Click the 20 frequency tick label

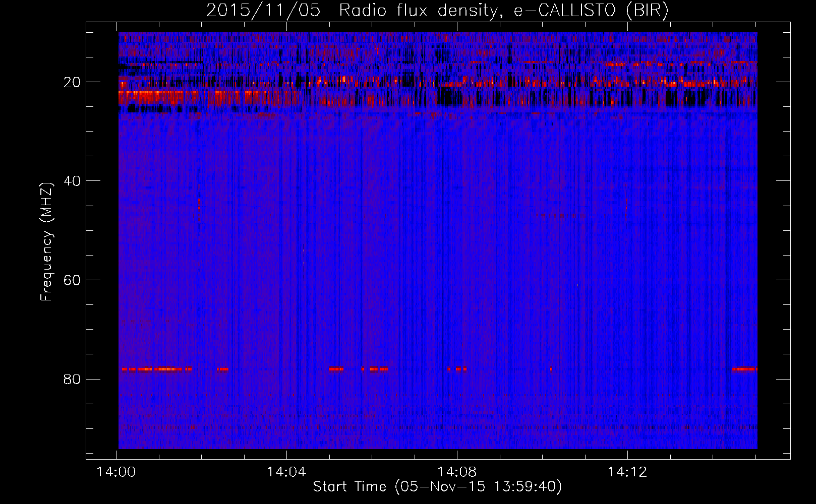[73, 82]
